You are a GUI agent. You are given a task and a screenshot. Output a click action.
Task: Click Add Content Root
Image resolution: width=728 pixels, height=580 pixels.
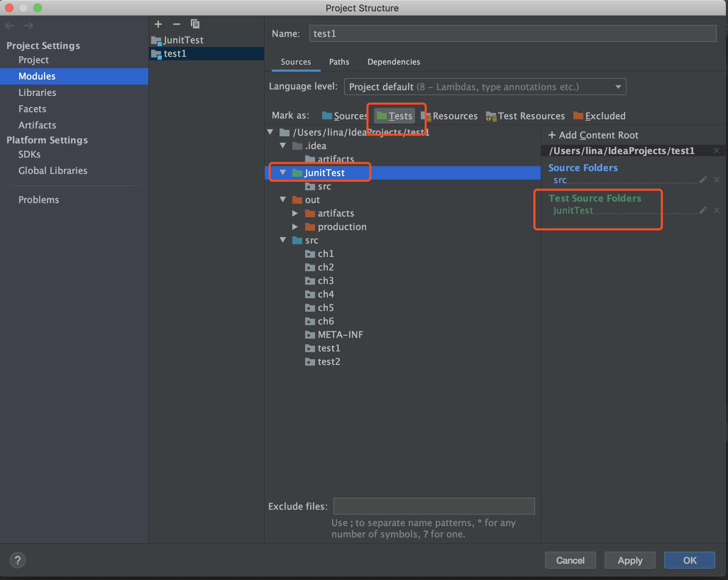[594, 135]
